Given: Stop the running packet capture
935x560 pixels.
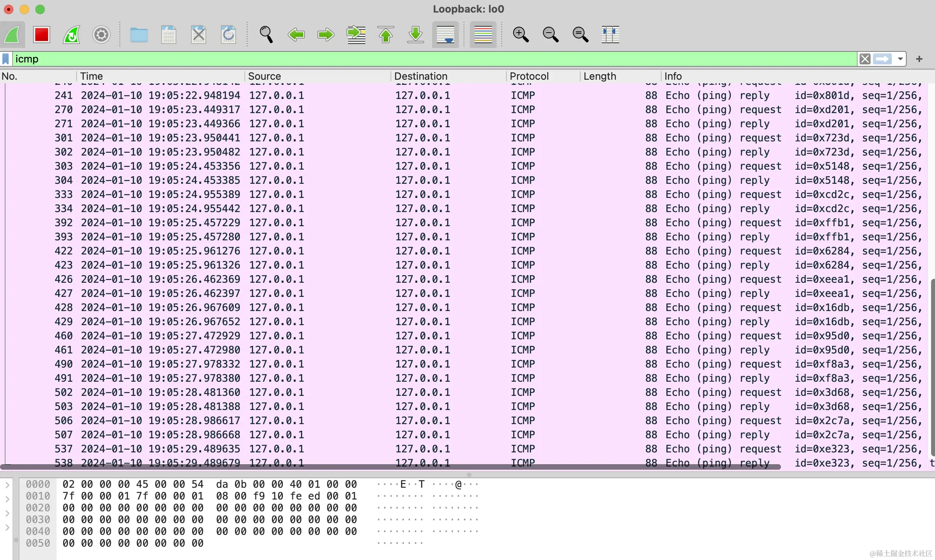Looking at the screenshot, I should (41, 35).
